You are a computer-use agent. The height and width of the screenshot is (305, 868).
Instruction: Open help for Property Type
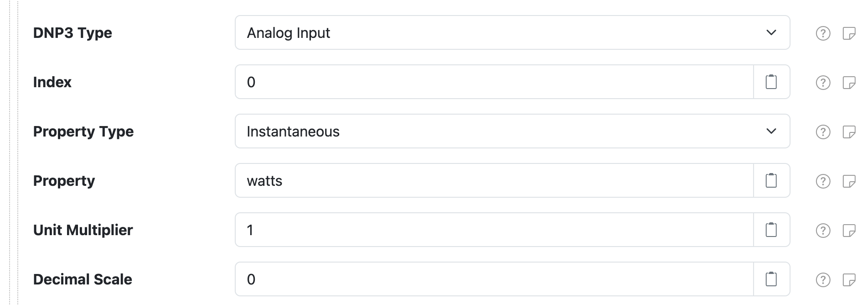[x=822, y=131]
